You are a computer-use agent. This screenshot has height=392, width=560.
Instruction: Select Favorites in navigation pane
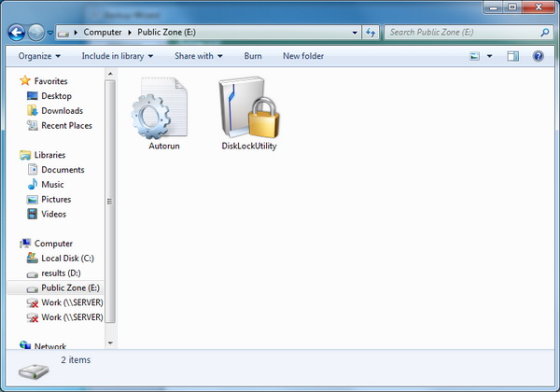tap(50, 81)
